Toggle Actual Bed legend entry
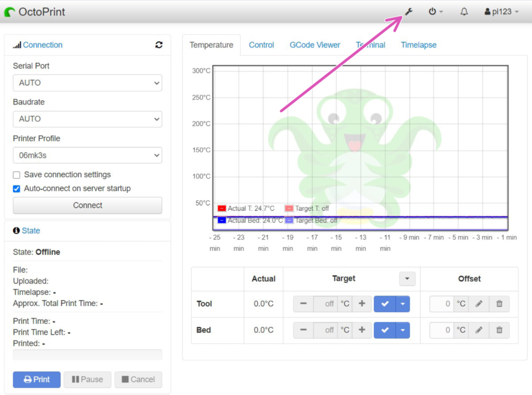This screenshot has width=532, height=395. click(250, 220)
